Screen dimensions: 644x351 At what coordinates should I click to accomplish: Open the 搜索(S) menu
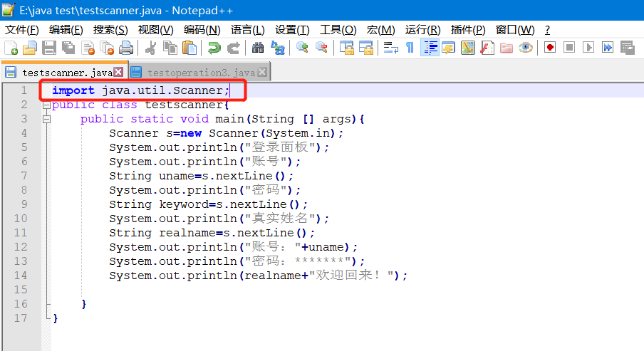coord(110,30)
